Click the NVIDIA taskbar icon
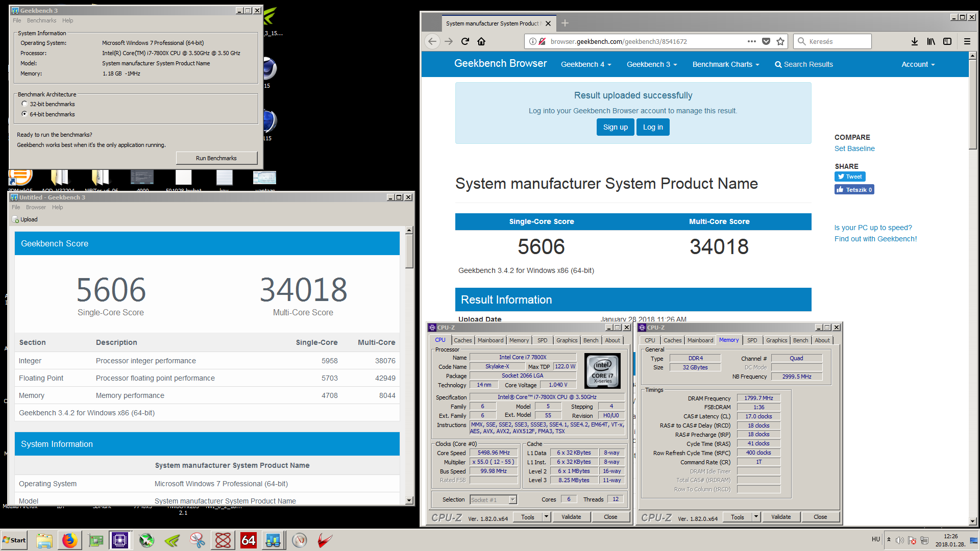980x551 pixels. point(172,540)
